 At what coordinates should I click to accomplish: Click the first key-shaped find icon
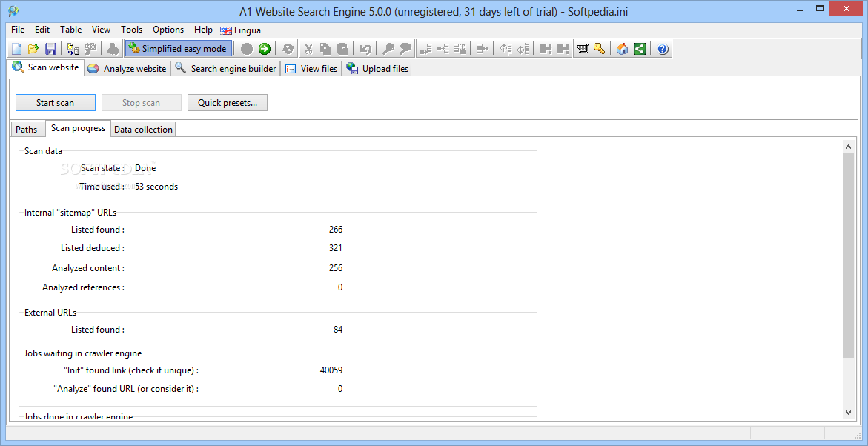(388, 49)
